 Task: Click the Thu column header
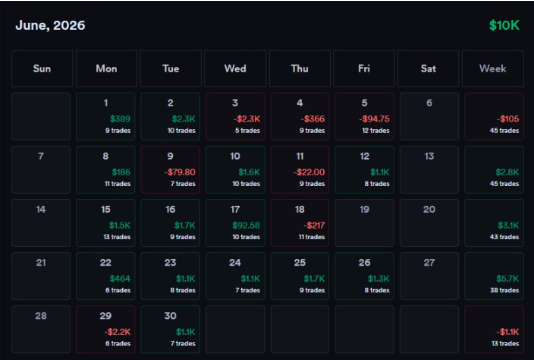click(300, 68)
